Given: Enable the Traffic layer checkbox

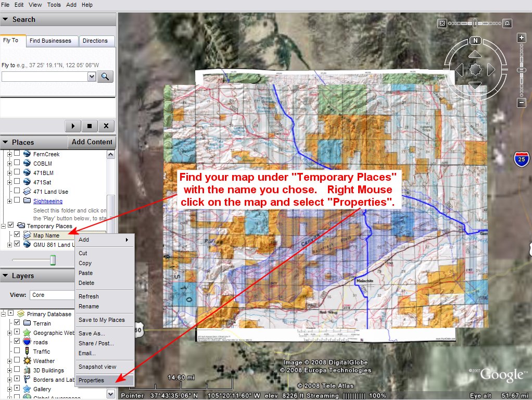Looking at the screenshot, I should tap(17, 351).
